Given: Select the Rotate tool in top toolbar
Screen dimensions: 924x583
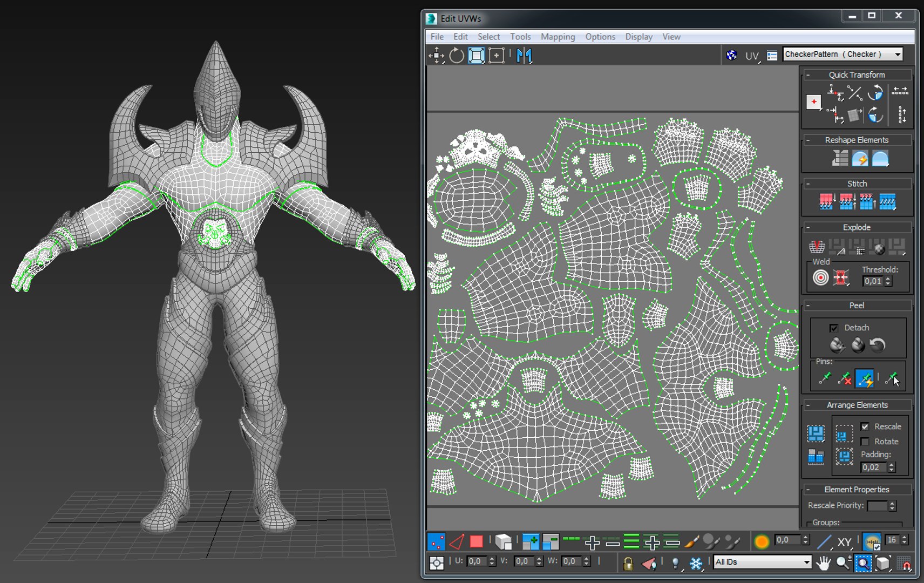Looking at the screenshot, I should pyautogui.click(x=457, y=55).
